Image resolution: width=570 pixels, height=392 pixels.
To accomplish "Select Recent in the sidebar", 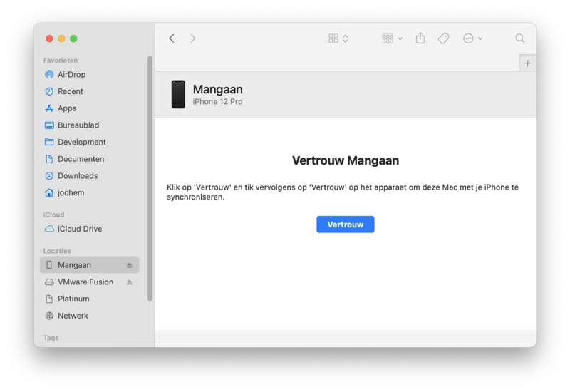I will [89, 91].
